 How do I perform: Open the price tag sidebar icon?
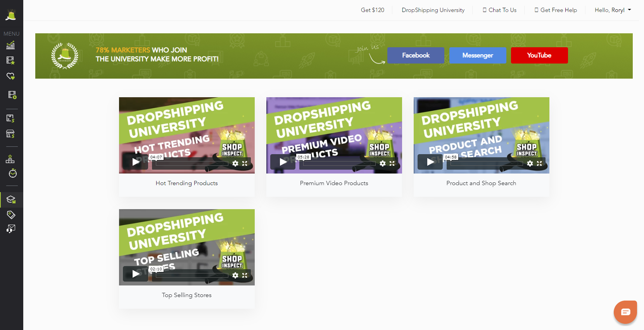11,215
